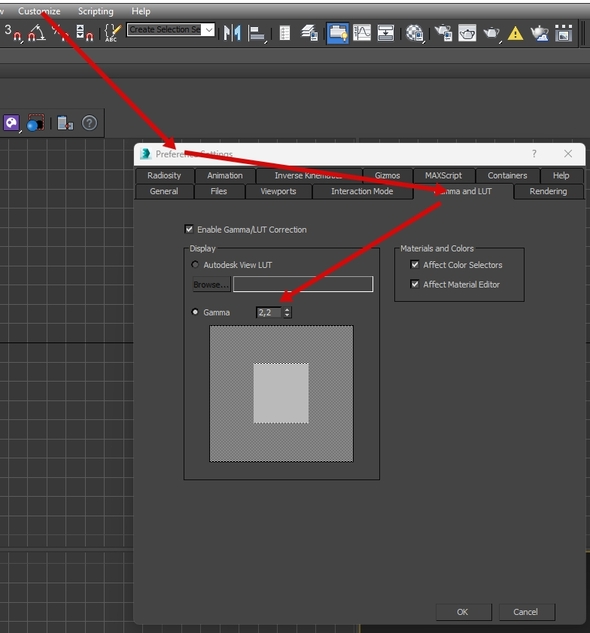This screenshot has width=590, height=633.
Task: Toggle Affect Material Editor checkbox
Action: (415, 284)
